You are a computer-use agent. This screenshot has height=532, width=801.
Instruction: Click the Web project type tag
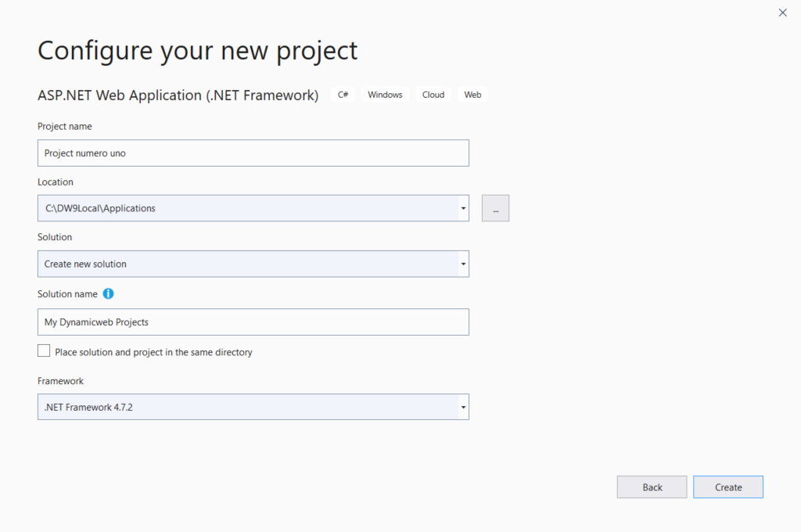472,95
